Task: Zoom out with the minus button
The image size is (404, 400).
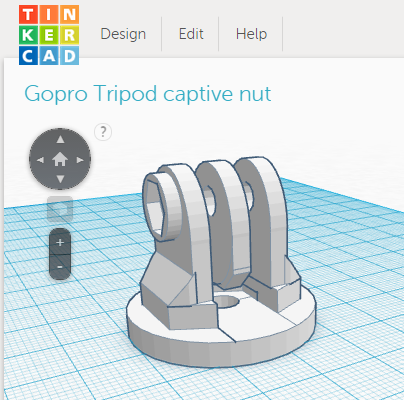Action: (x=60, y=267)
